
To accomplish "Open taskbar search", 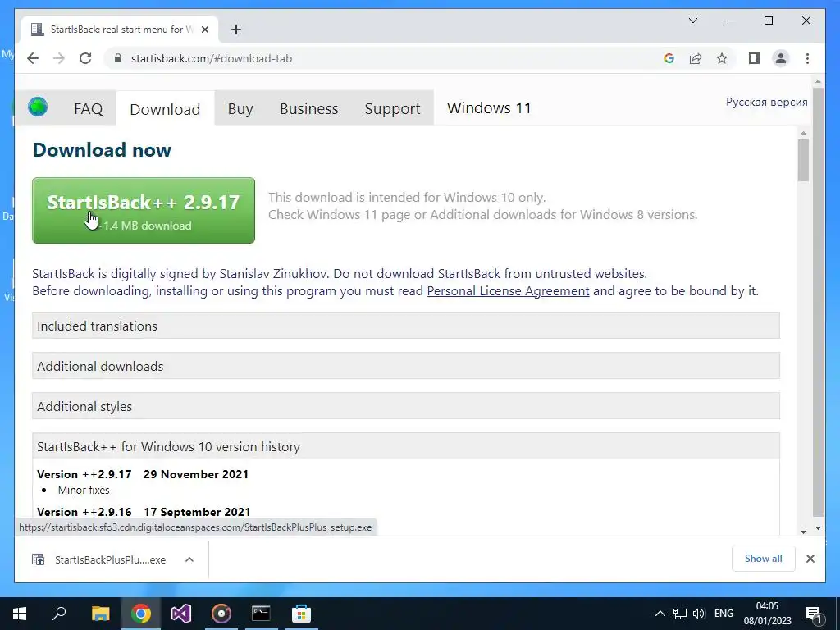I will click(x=59, y=614).
